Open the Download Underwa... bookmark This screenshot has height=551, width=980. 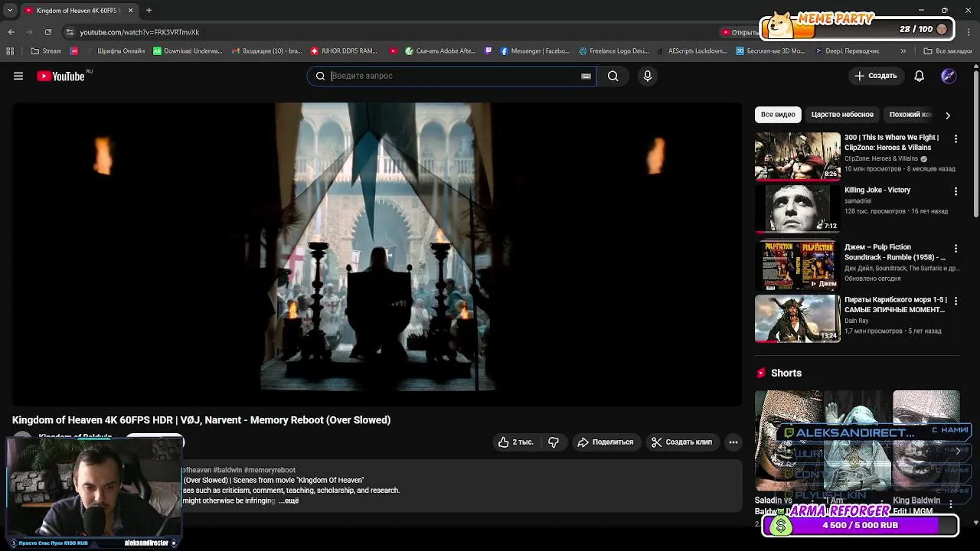[x=188, y=51]
